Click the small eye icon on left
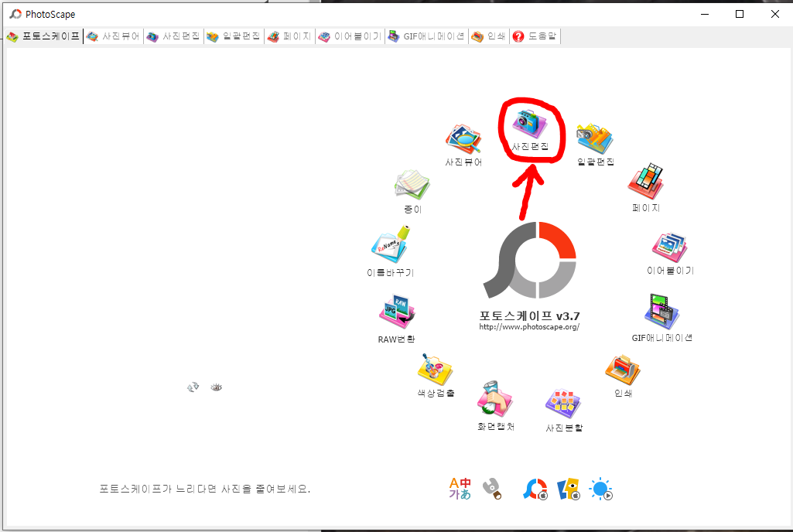 [x=217, y=387]
